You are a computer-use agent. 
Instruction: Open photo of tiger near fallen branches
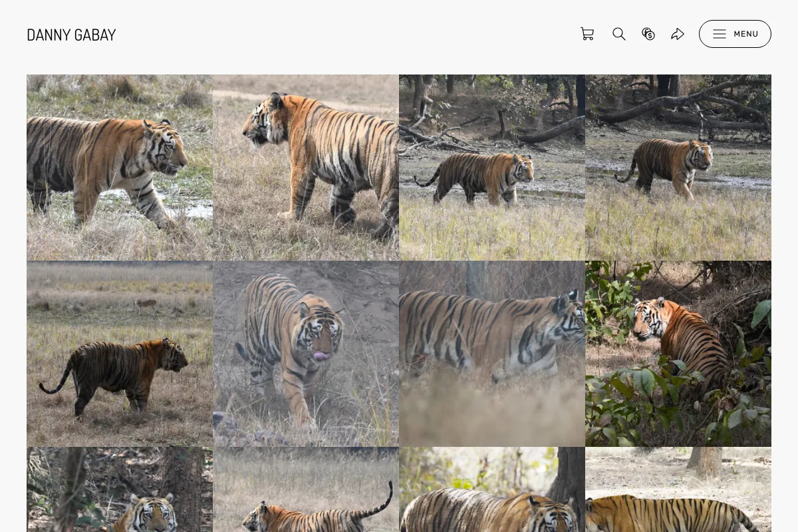(x=492, y=168)
